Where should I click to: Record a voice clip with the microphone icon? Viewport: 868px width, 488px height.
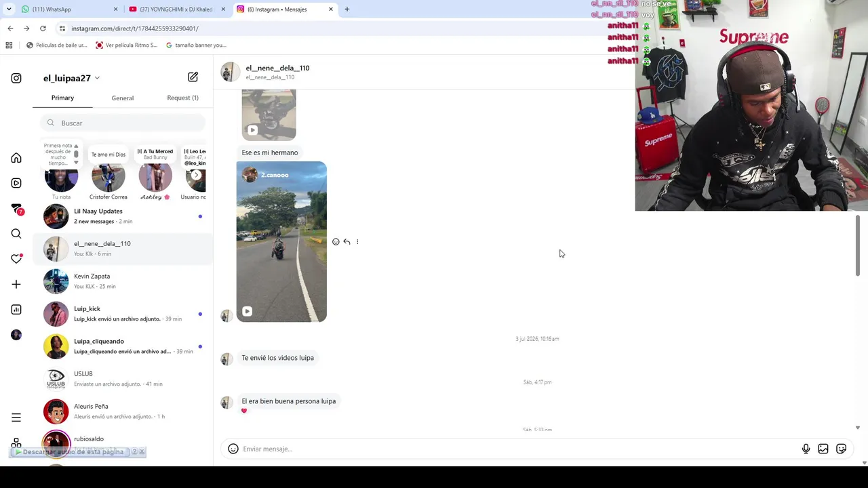[x=806, y=449]
